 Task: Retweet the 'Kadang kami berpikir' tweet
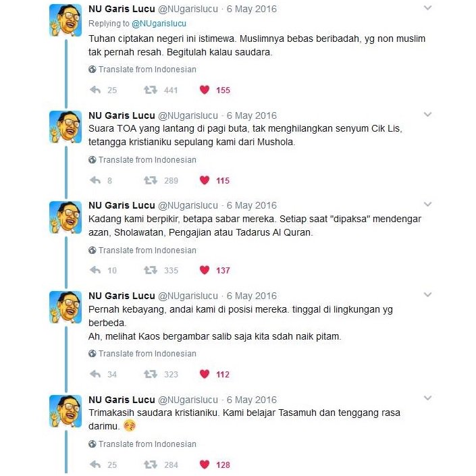click(x=151, y=270)
